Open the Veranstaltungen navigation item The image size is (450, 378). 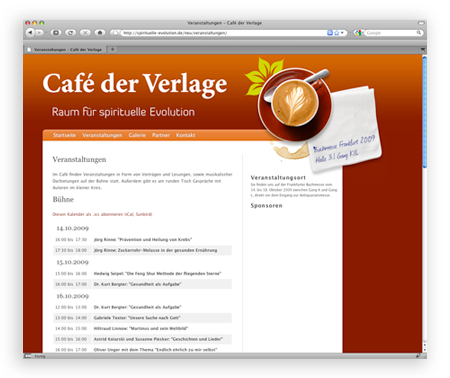click(102, 135)
